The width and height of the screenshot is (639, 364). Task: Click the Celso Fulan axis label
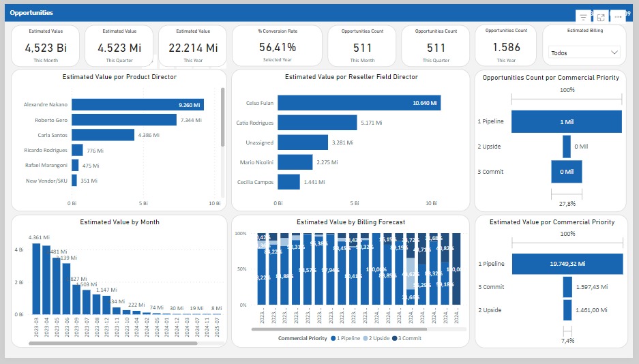(x=260, y=103)
